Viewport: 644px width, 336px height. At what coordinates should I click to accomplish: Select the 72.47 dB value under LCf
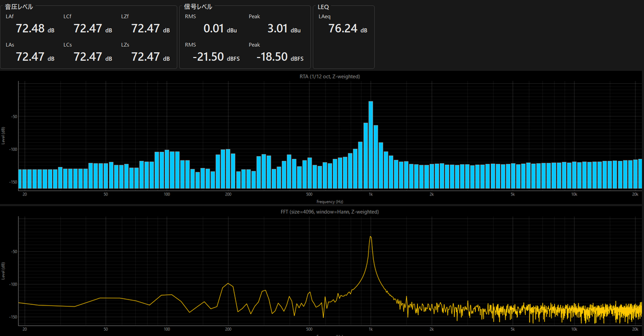pyautogui.click(x=93, y=28)
